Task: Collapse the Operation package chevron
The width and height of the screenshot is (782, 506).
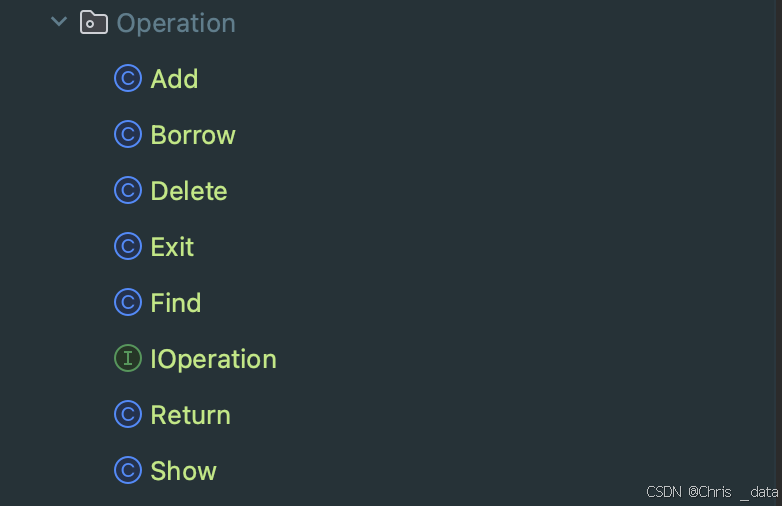Action: pyautogui.click(x=59, y=21)
